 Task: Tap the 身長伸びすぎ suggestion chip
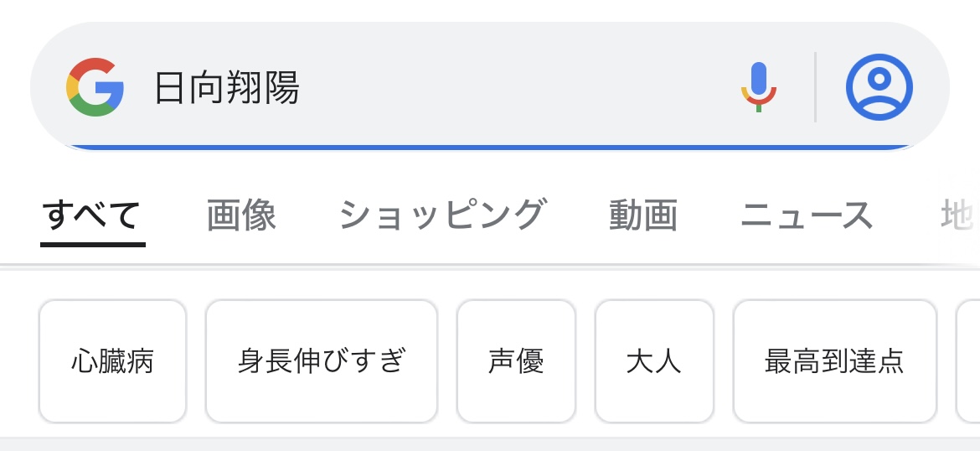pyautogui.click(x=322, y=361)
